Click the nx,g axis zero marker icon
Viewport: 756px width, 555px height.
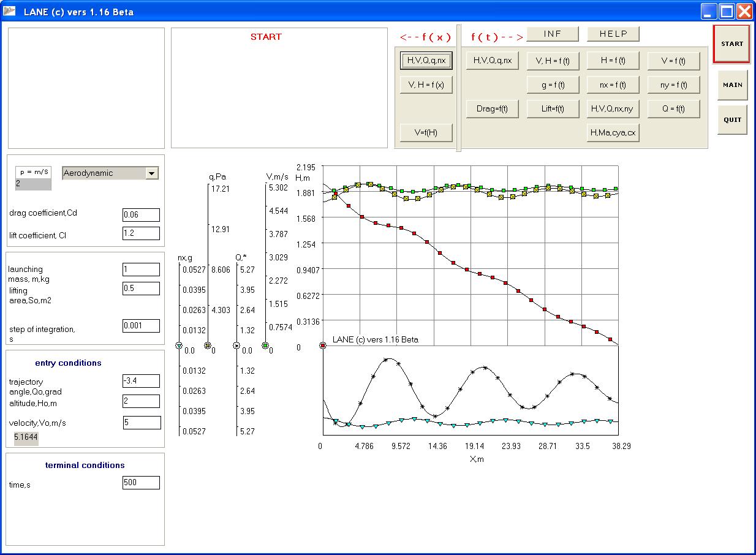point(179,346)
